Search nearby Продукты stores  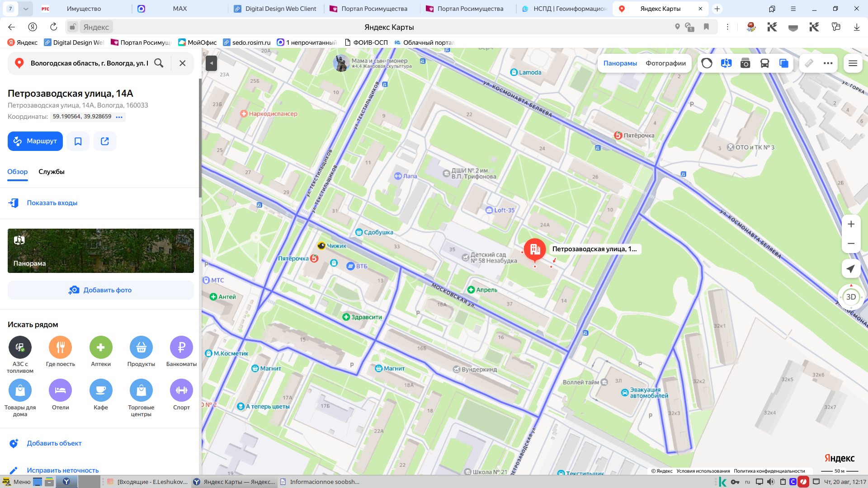141,352
